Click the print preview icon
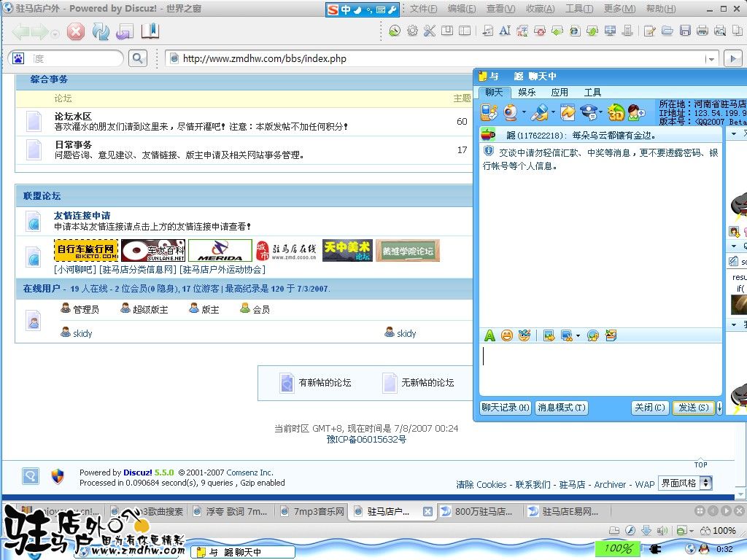This screenshot has height=560, width=747. (x=720, y=31)
